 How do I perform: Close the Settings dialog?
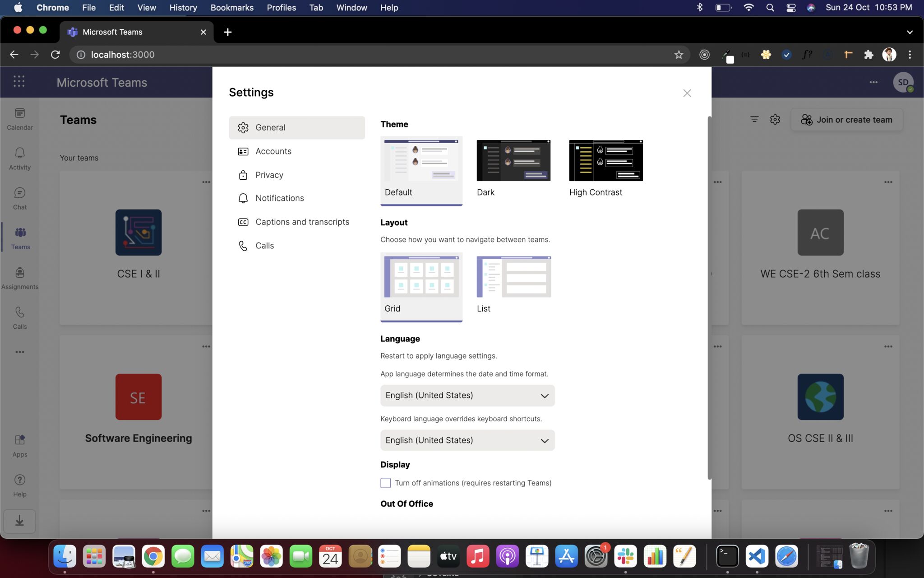click(x=687, y=93)
